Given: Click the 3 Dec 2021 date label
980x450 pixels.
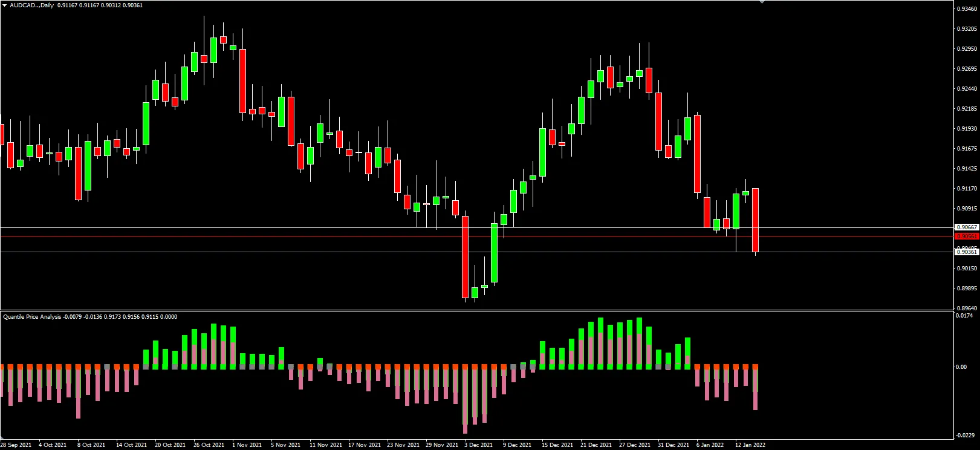Looking at the screenshot, I should [x=479, y=445].
